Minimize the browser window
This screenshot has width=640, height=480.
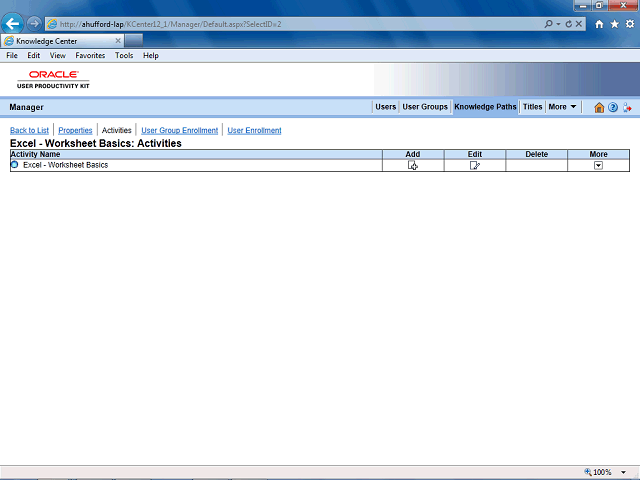pyautogui.click(x=583, y=5)
